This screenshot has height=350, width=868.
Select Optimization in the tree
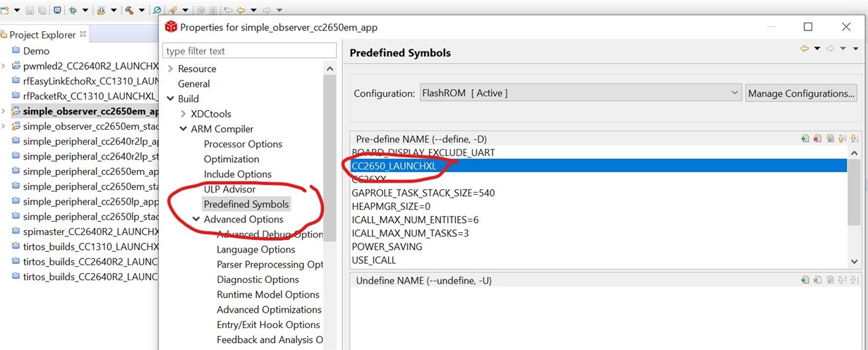pyautogui.click(x=231, y=159)
